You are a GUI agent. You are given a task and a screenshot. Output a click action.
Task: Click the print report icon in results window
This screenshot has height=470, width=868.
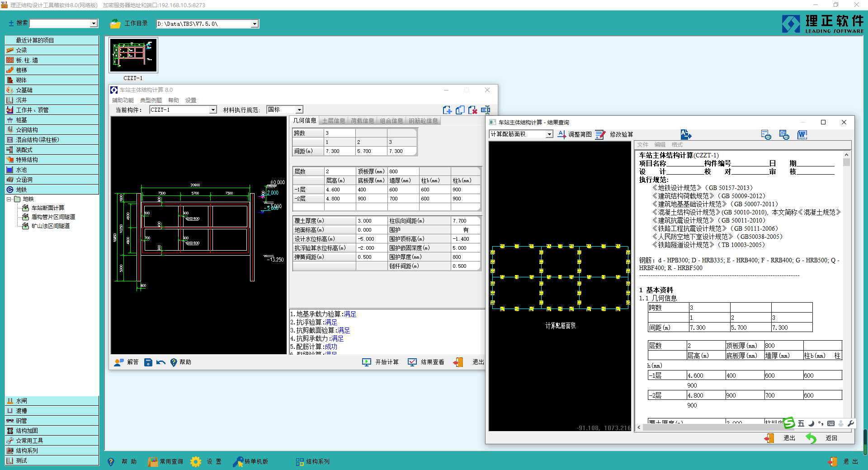(766, 135)
